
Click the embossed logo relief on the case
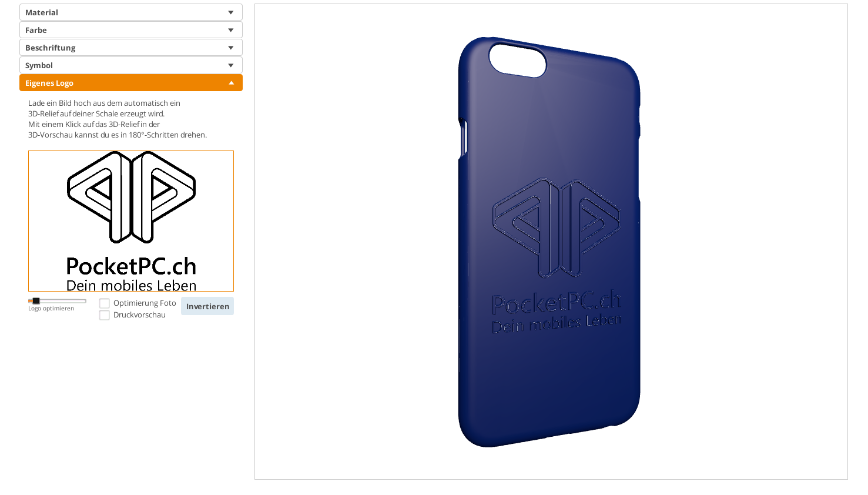[557, 228]
